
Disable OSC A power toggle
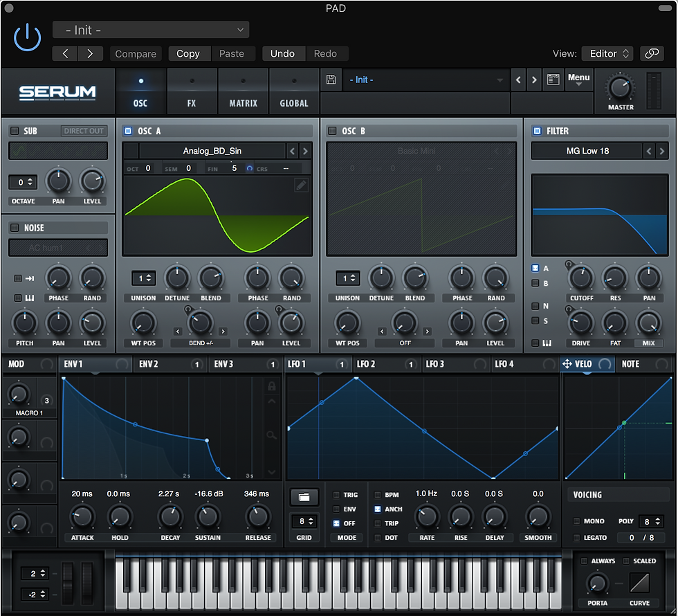pyautogui.click(x=128, y=131)
